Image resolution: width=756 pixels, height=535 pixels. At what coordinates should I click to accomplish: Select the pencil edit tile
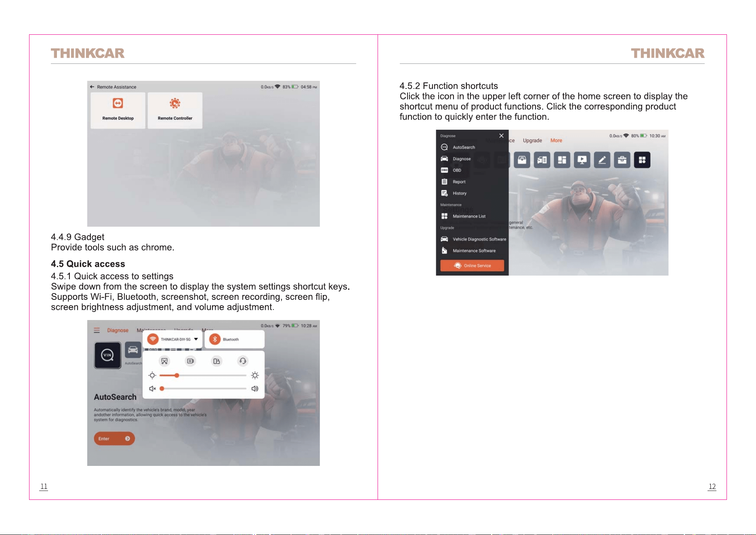[602, 160]
